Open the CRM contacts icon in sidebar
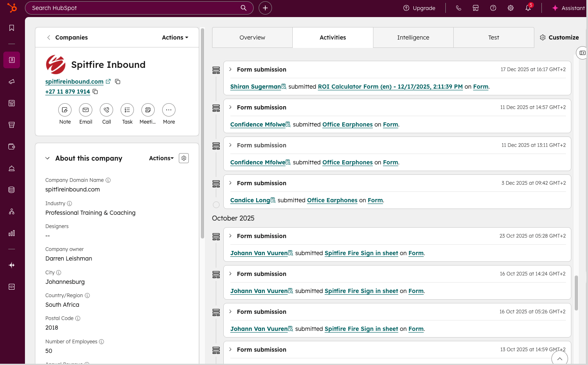This screenshot has width=588, height=365. pyautogui.click(x=11, y=60)
